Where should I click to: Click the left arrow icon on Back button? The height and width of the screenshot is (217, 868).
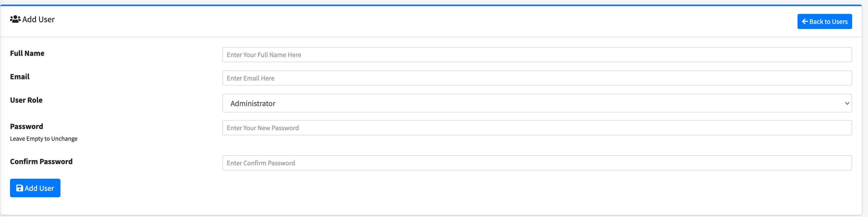tap(805, 21)
